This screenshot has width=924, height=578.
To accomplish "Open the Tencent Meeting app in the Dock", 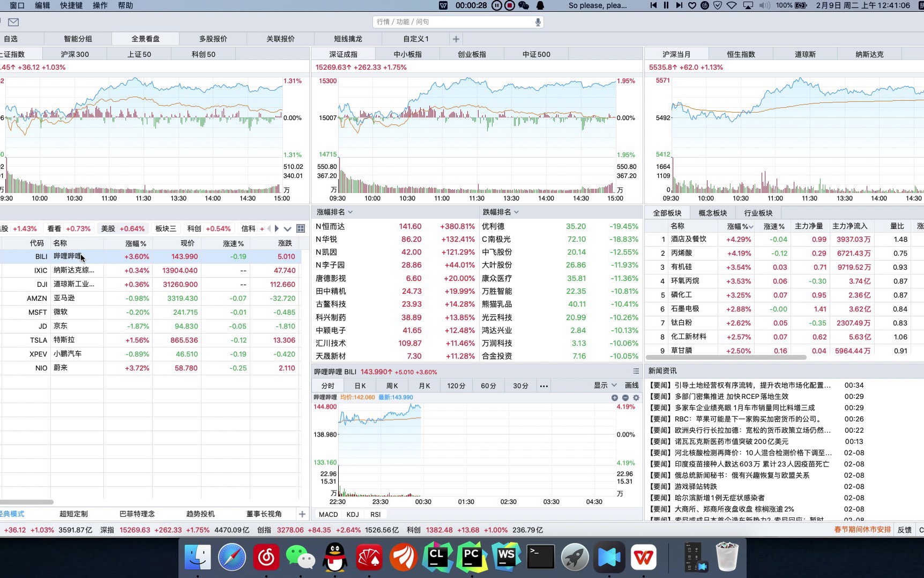I will 609,558.
